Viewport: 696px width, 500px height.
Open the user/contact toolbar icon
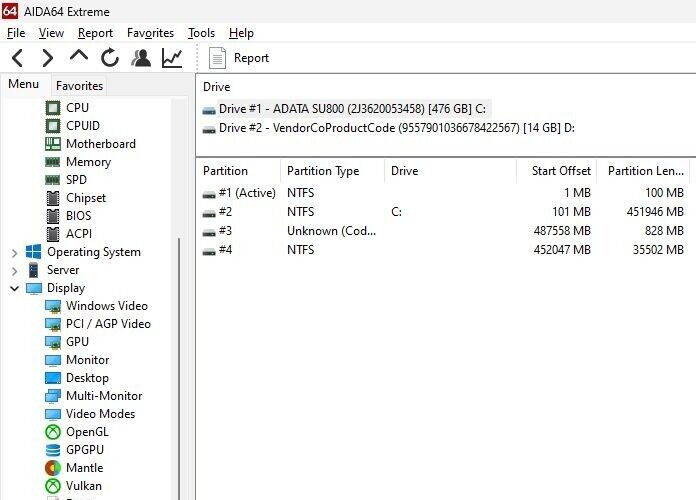(x=141, y=58)
